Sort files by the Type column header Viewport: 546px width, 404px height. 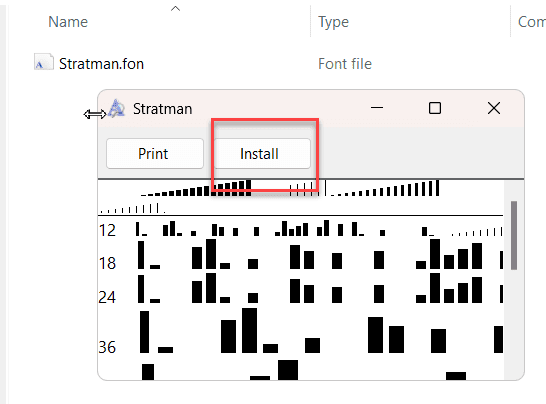333,22
